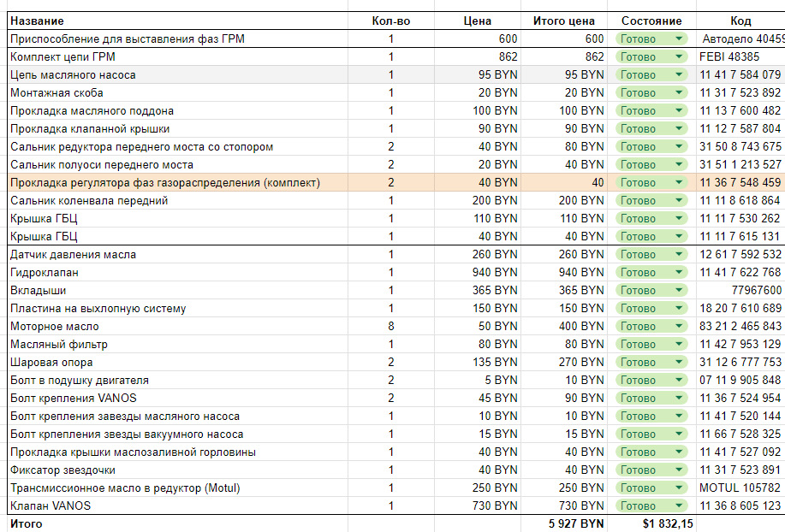Open status dropdown for Сальник коленвала передний

(679, 200)
